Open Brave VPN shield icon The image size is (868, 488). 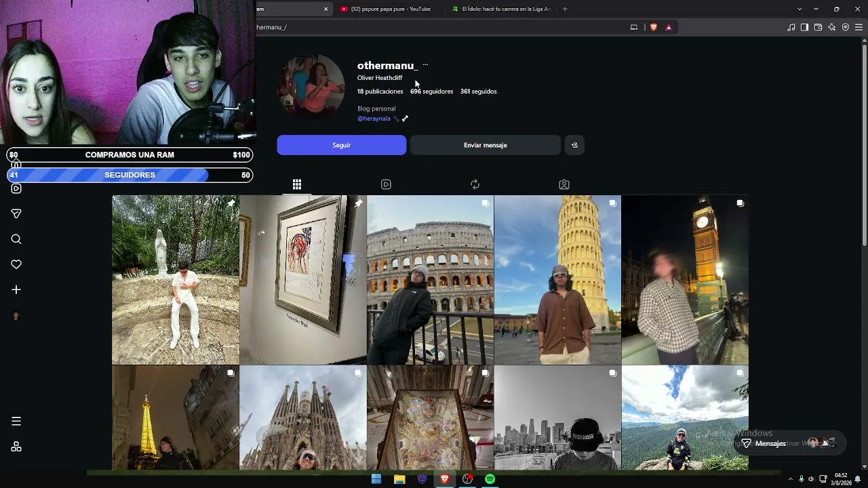pyautogui.click(x=845, y=27)
